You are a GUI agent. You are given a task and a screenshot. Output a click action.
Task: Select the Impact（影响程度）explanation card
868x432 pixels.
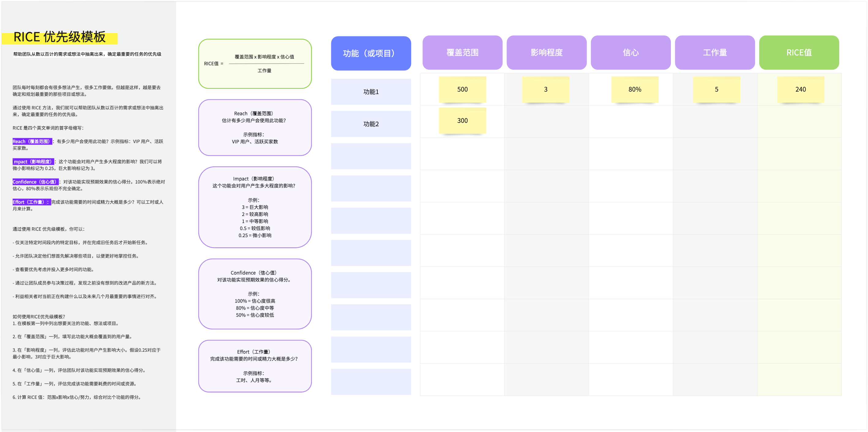coord(255,207)
